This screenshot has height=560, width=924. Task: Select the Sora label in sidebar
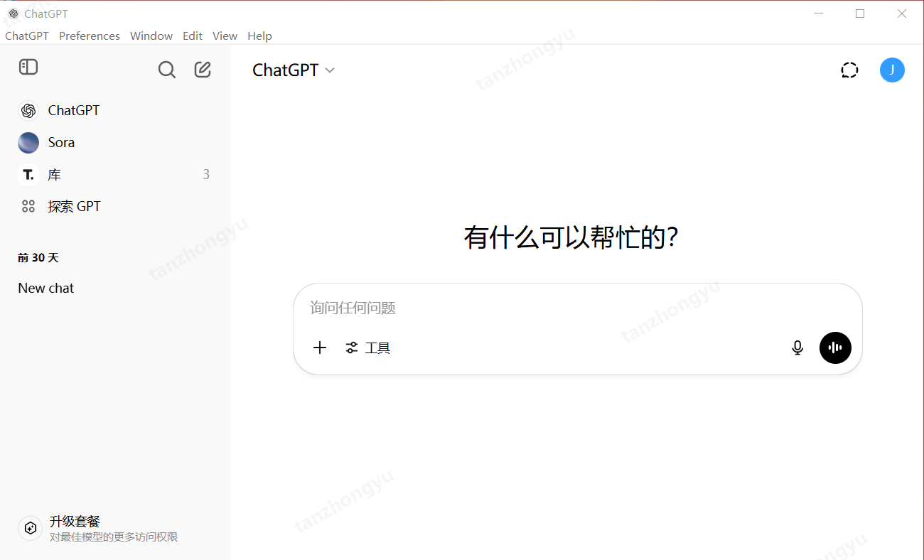coord(61,142)
